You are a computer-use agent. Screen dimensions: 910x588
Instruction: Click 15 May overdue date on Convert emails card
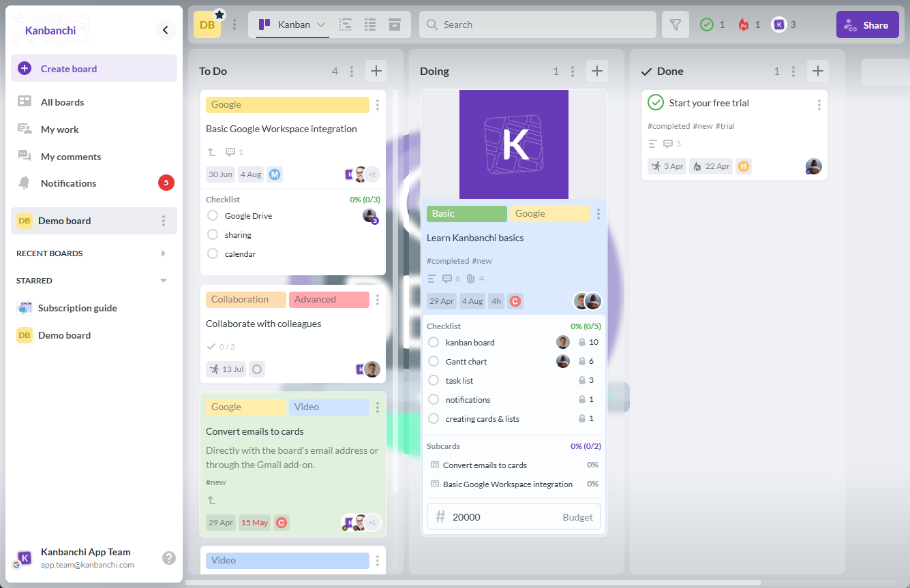click(255, 523)
